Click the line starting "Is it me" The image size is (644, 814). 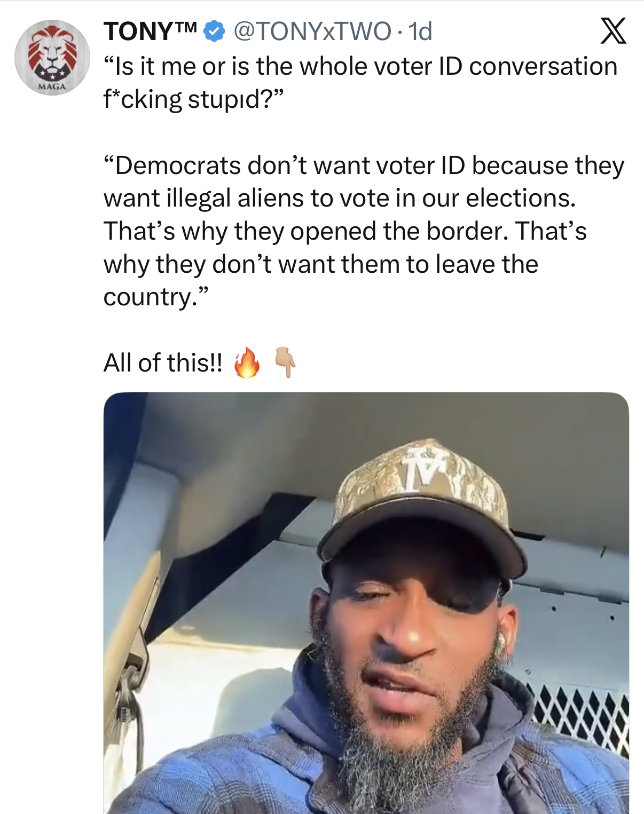[x=360, y=67]
